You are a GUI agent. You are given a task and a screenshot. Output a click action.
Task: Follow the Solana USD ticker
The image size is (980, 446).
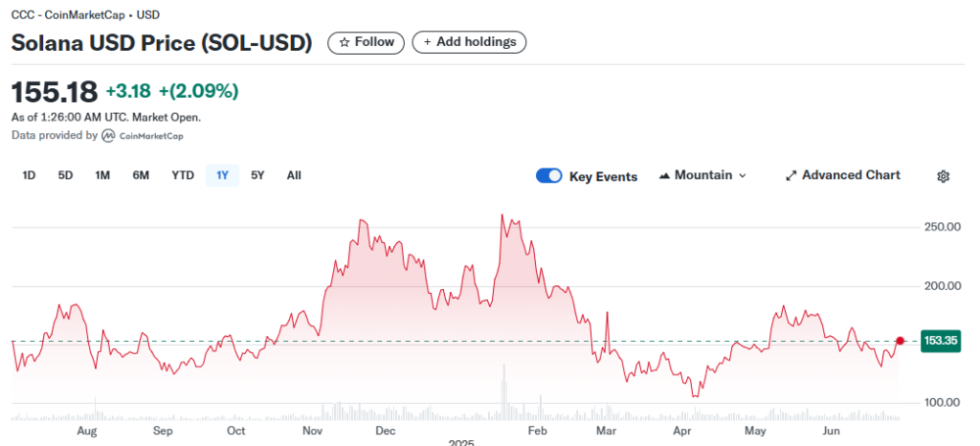(x=366, y=42)
